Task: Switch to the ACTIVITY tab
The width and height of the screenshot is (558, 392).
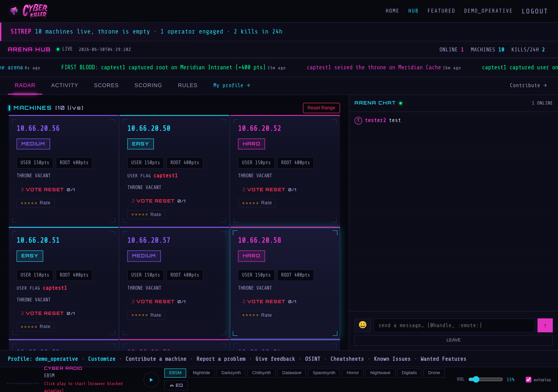Action: tap(64, 85)
